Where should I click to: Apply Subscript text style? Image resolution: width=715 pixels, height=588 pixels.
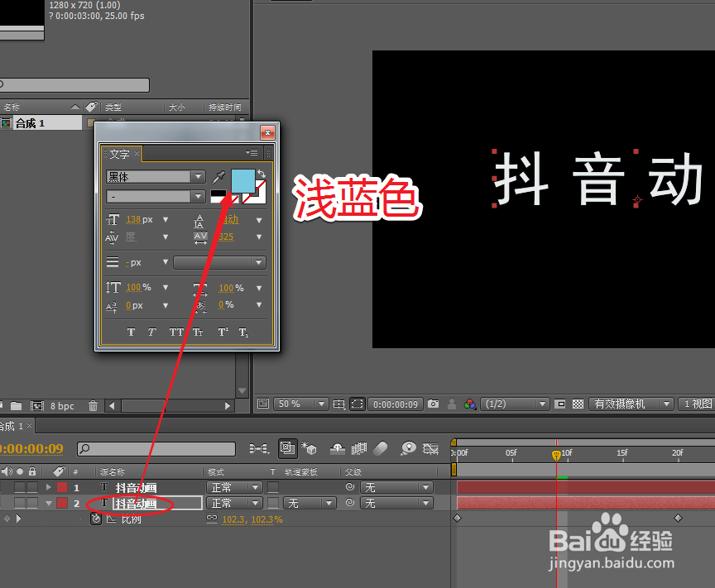click(244, 332)
